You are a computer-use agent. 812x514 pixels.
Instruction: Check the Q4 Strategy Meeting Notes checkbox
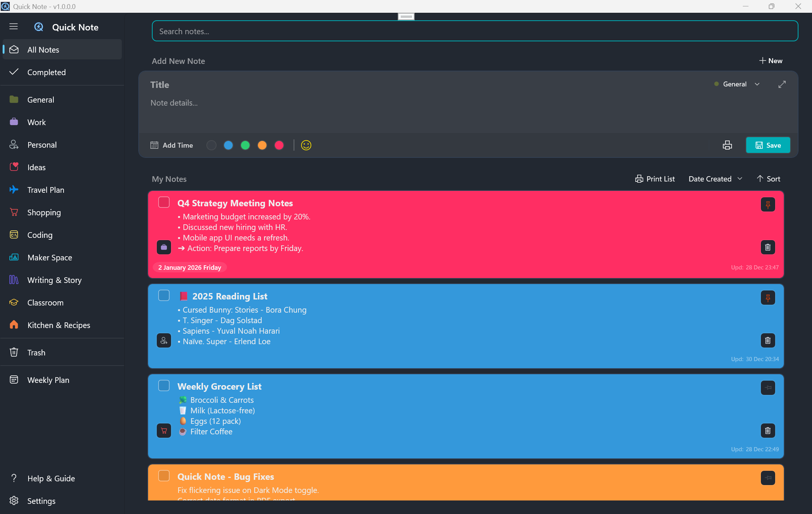(164, 203)
